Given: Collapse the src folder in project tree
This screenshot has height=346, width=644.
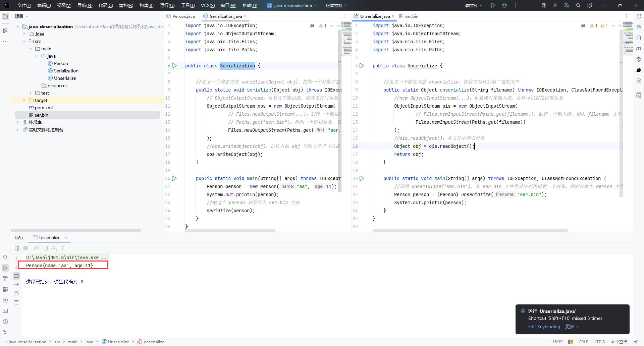Looking at the screenshot, I should tap(24, 41).
